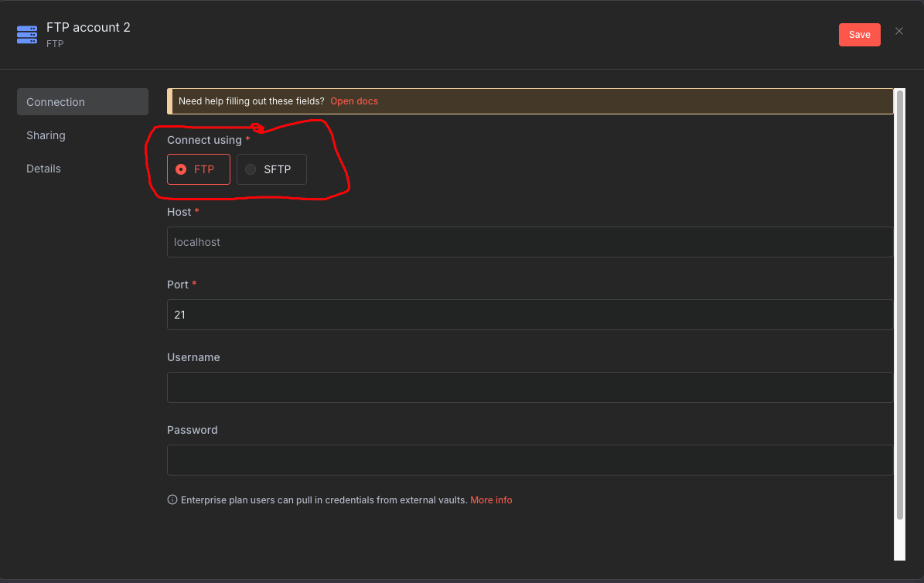The height and width of the screenshot is (583, 924).
Task: Choose the SFTP connection option
Action: coord(271,169)
